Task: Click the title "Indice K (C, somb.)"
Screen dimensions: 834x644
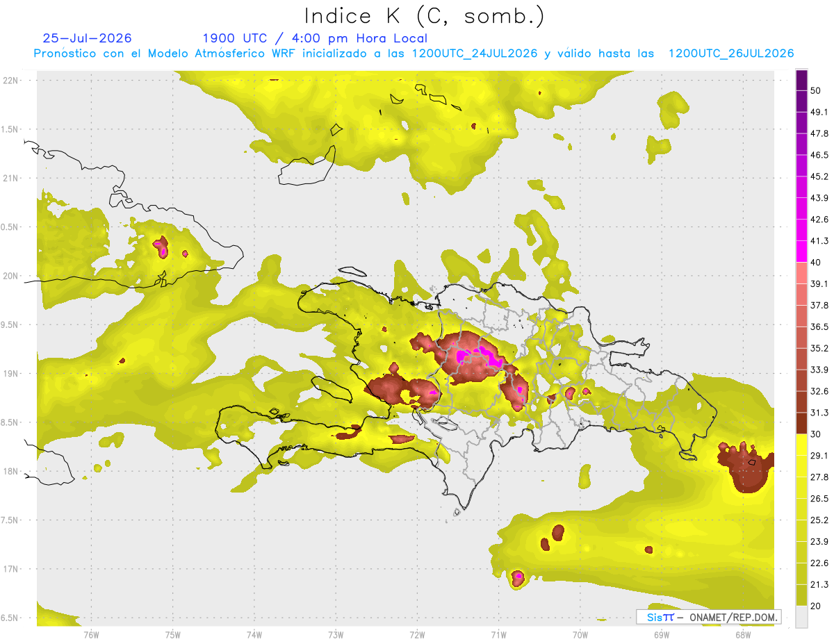Action: click(x=425, y=16)
